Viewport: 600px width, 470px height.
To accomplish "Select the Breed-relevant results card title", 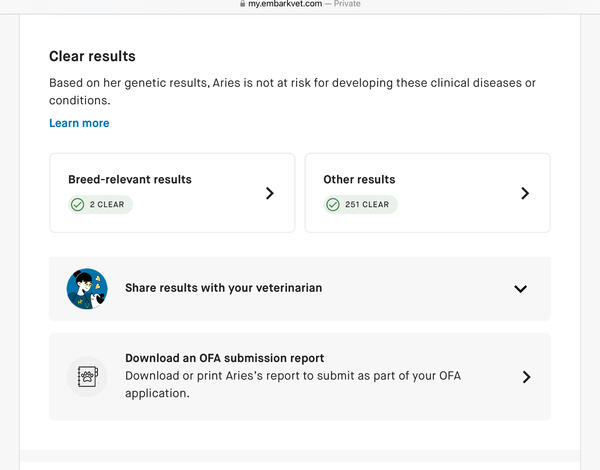I will click(130, 180).
